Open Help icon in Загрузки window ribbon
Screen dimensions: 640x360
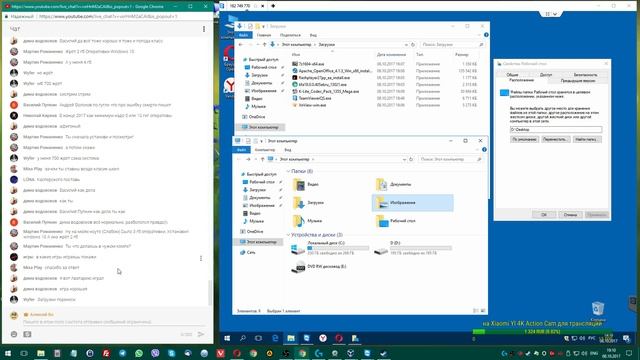pyautogui.click(x=486, y=35)
